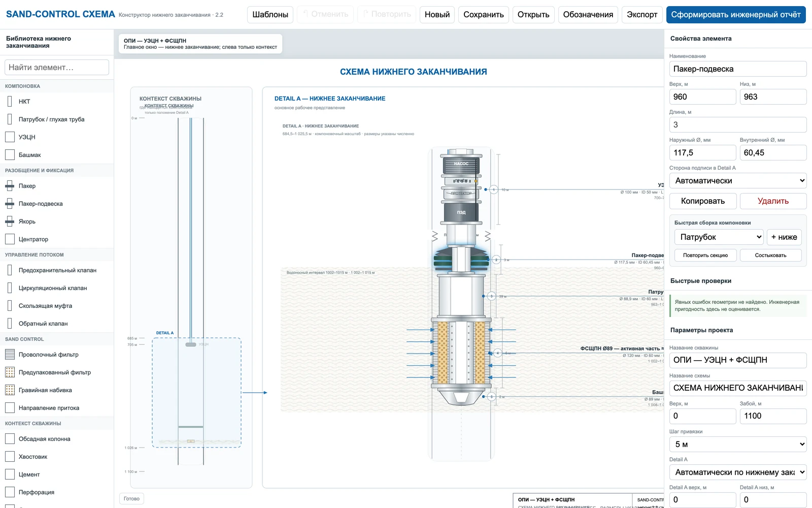Choose the УЭЦН component icon
Screen dimensions: 812x508
click(x=10, y=137)
